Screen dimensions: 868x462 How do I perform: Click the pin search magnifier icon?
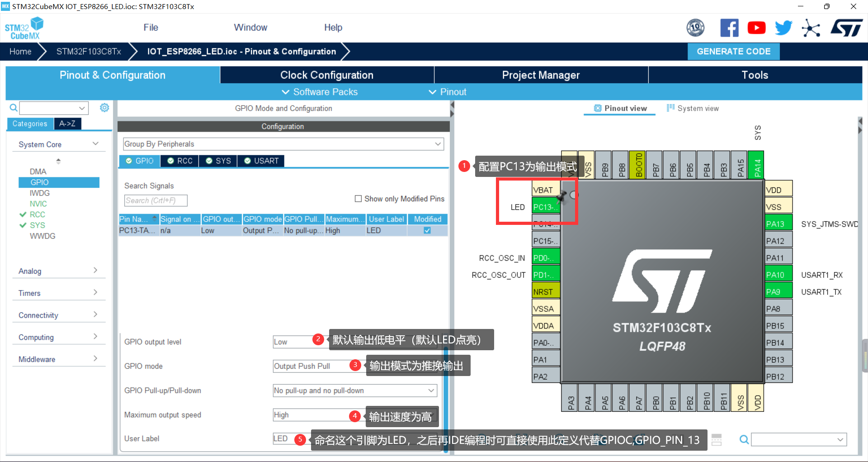tap(744, 439)
